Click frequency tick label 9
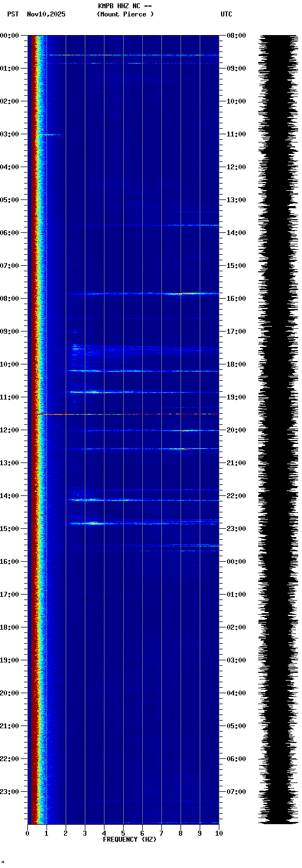 200,833
